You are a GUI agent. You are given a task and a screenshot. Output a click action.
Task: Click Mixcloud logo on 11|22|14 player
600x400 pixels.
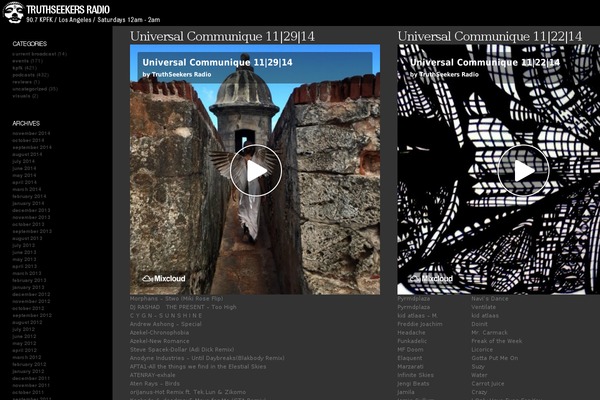coord(430,278)
